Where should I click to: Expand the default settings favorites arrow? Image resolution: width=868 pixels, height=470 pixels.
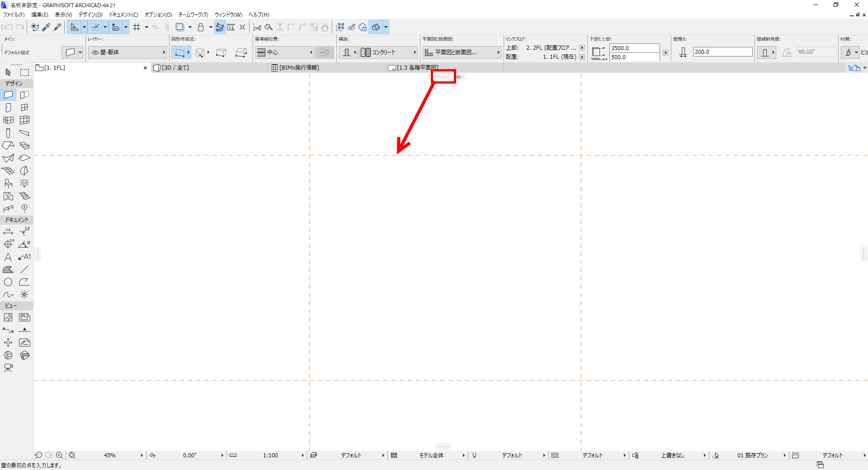coord(80,52)
